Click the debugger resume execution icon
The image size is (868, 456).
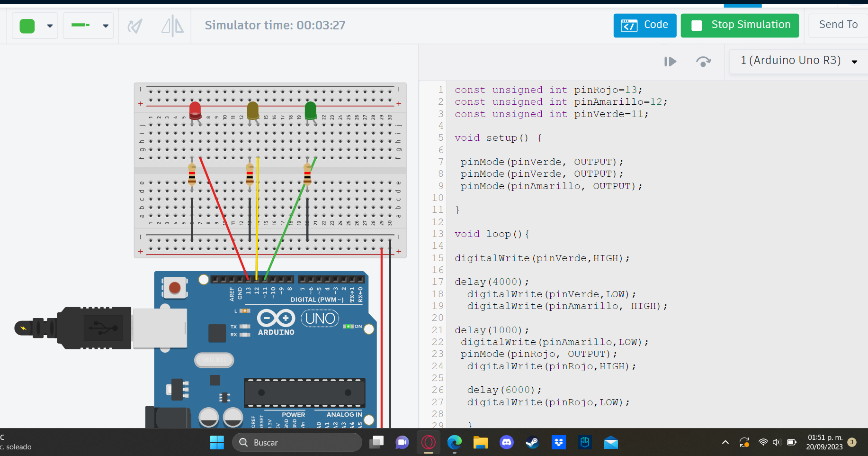click(x=670, y=62)
